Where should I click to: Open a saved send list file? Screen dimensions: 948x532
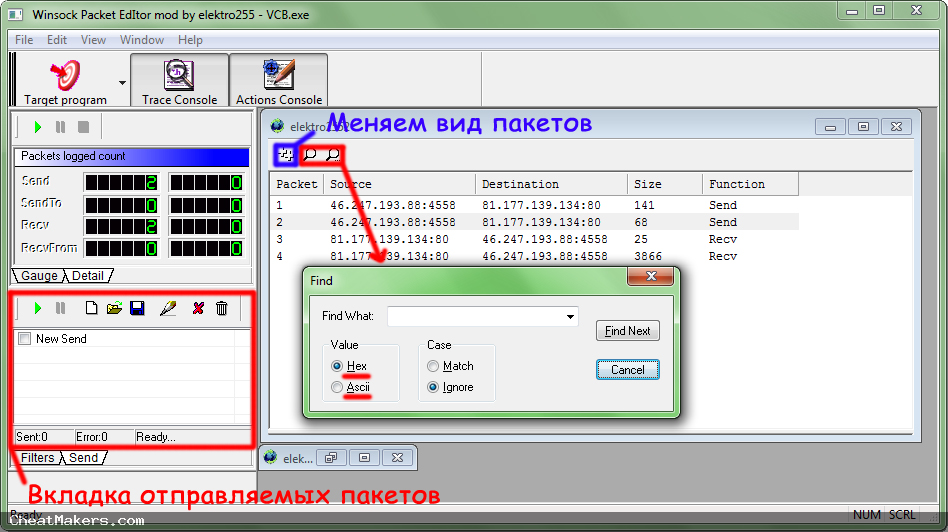point(114,308)
